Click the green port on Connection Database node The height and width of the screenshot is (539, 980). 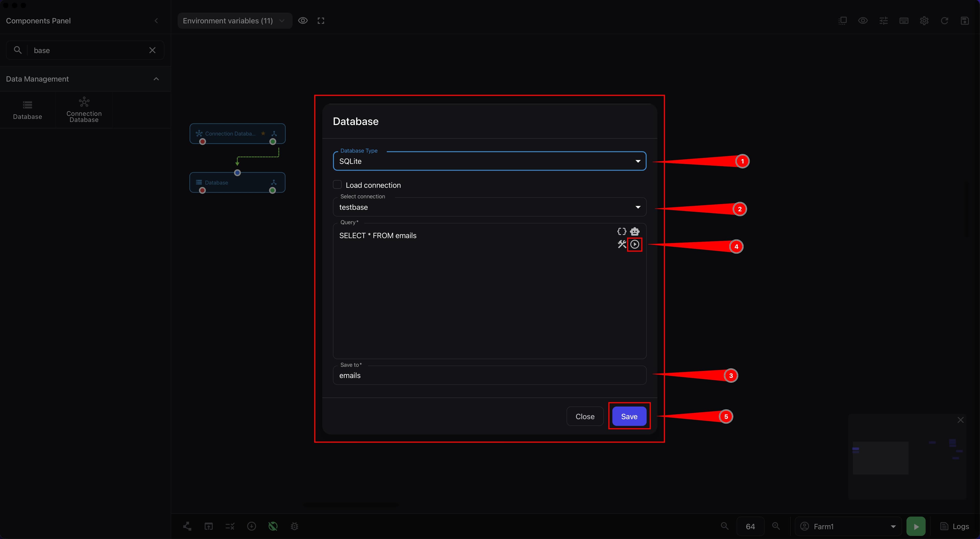[272, 142]
